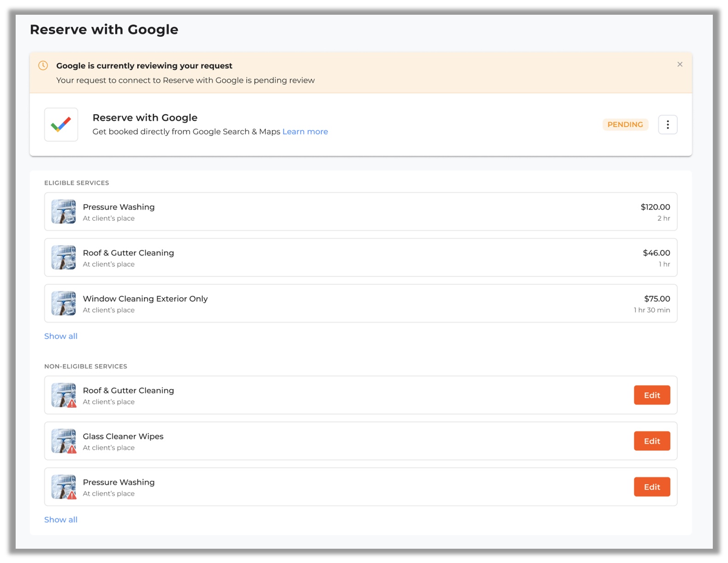Click the clock icon in the review banner
728x563 pixels.
43,65
